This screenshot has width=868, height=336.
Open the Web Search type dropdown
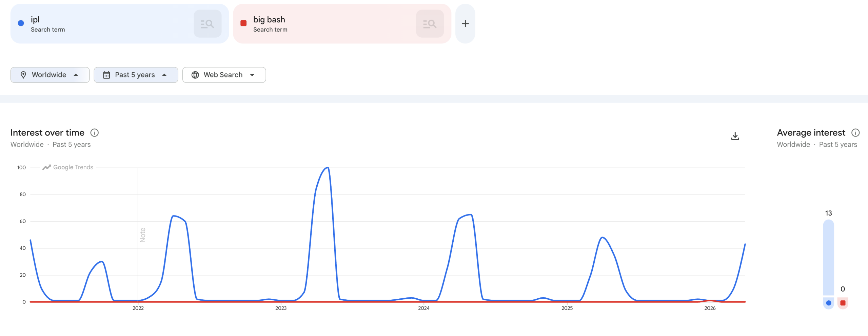[224, 75]
